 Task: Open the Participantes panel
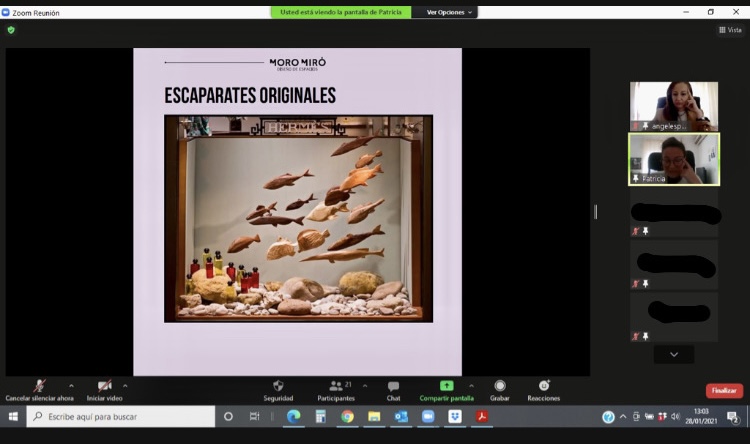[x=335, y=386]
